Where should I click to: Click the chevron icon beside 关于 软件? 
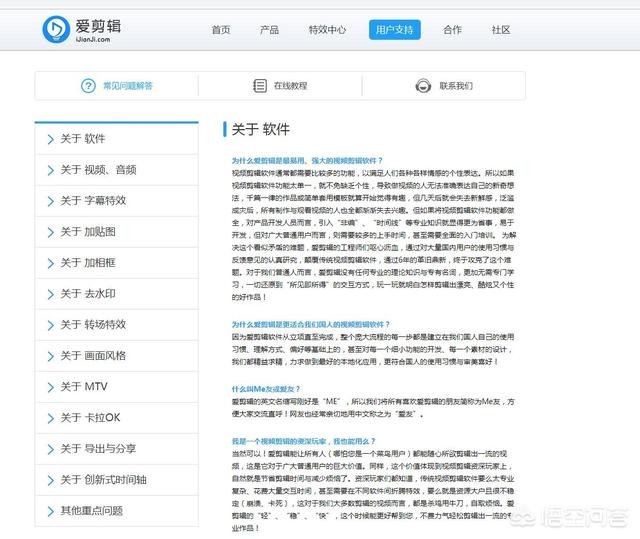(x=50, y=139)
